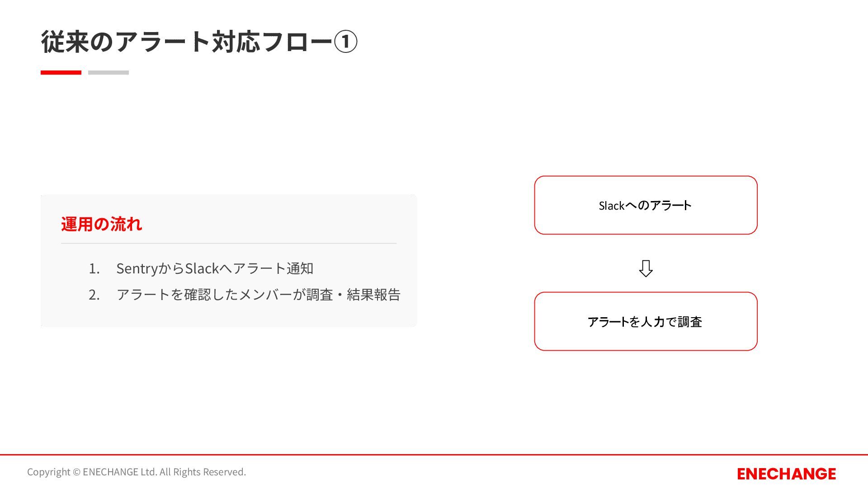
Task: Click the divider line below 運用の流れ
Action: click(229, 243)
